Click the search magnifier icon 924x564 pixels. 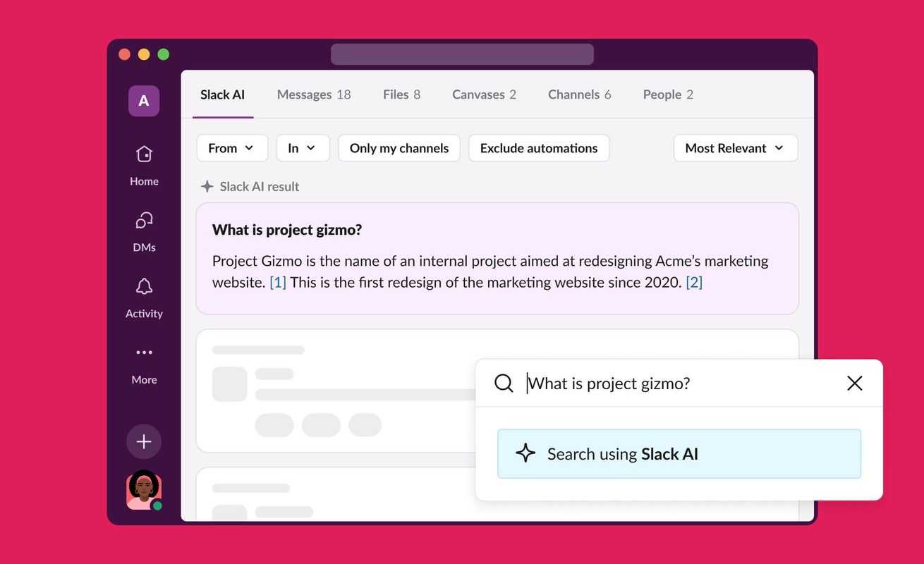504,383
